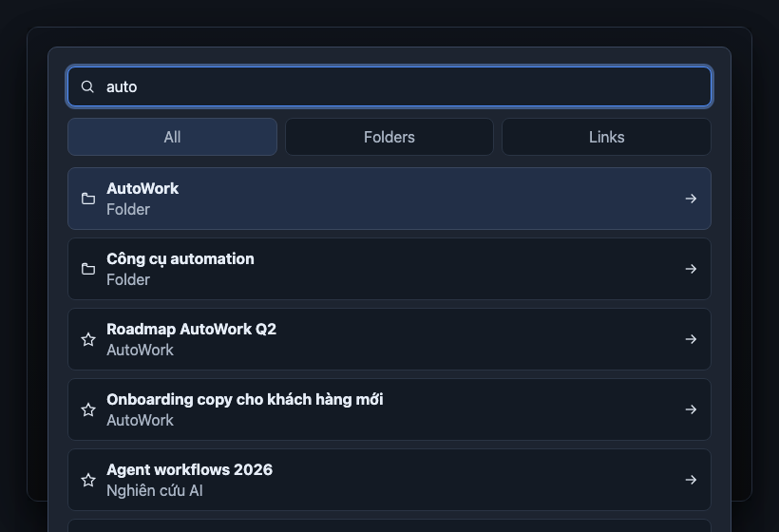Click Folder subtitle under Công cụ automation

click(x=128, y=279)
